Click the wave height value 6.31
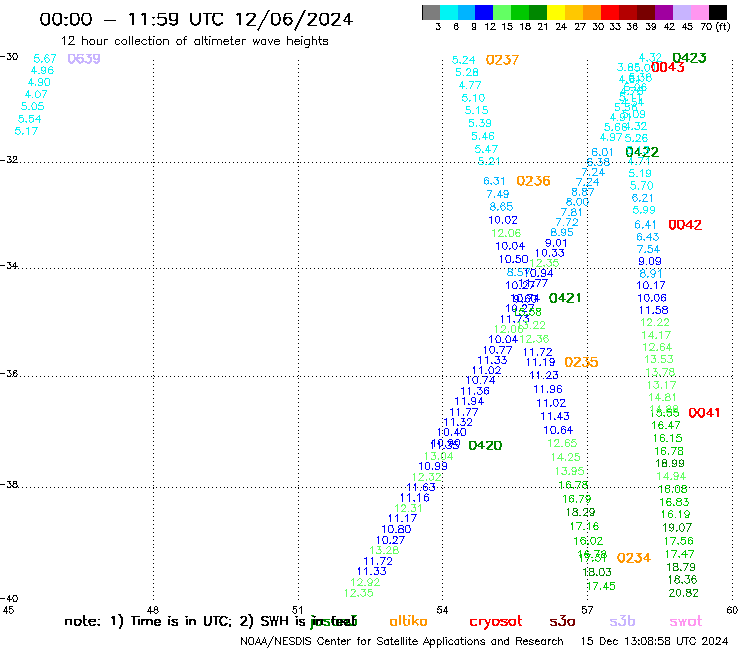The height and width of the screenshot is (650, 740). pos(494,181)
